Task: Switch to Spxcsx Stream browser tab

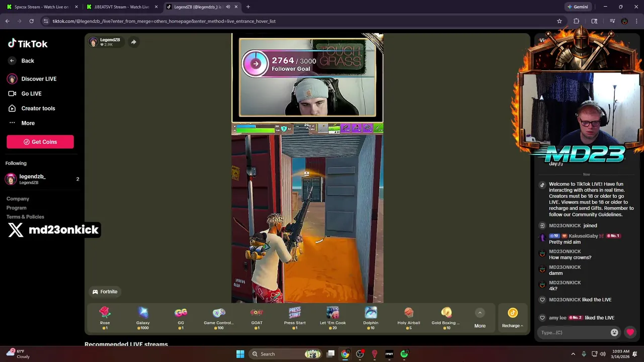Action: tap(42, 7)
